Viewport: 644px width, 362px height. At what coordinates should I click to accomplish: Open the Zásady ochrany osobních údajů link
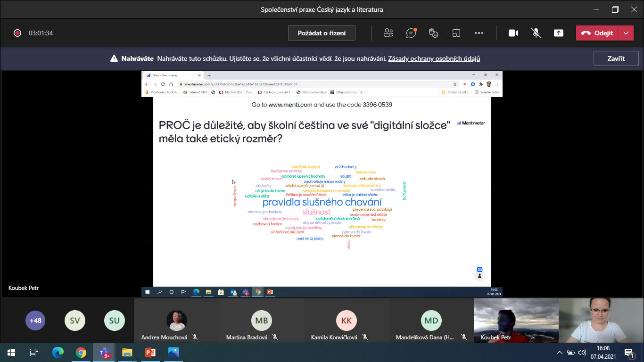coord(434,59)
